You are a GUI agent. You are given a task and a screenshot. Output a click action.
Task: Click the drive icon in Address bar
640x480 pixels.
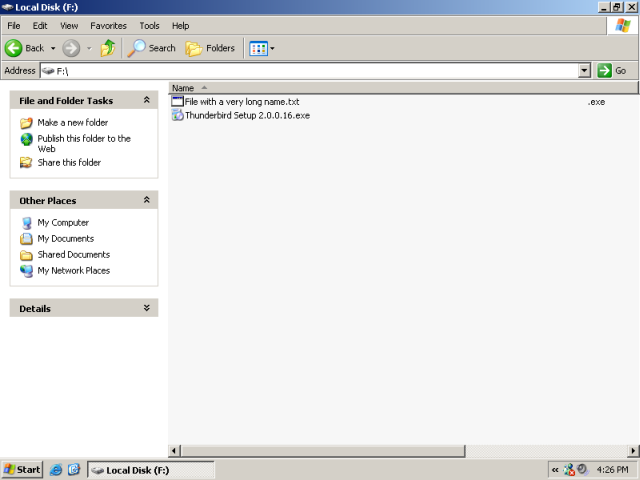tap(48, 71)
